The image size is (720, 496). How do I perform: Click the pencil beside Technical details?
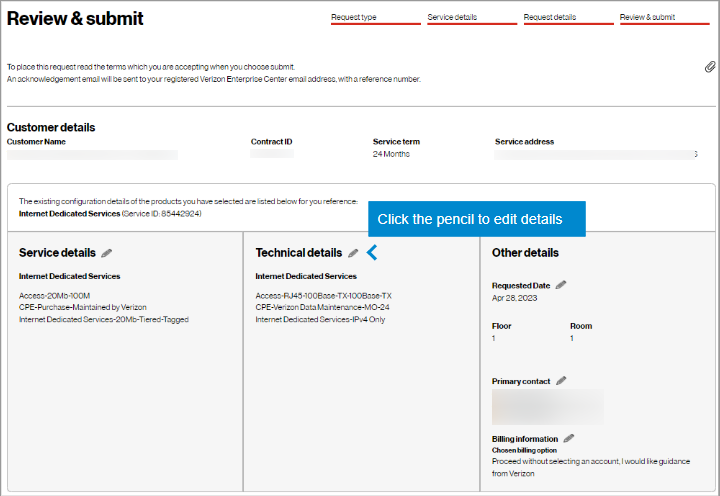pos(353,253)
